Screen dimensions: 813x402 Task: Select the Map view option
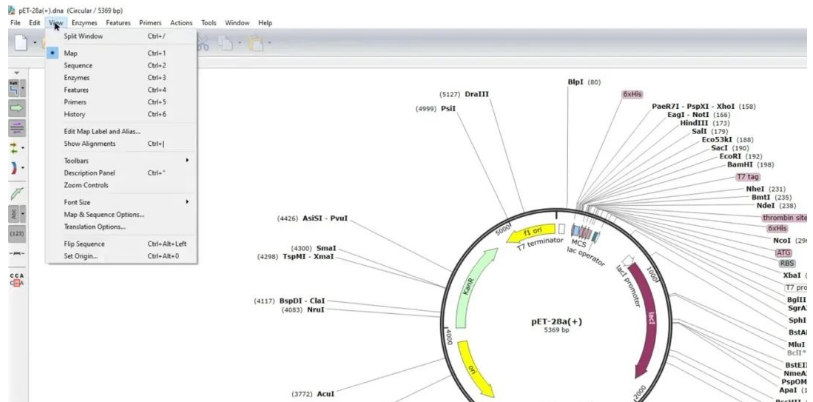[122, 53]
